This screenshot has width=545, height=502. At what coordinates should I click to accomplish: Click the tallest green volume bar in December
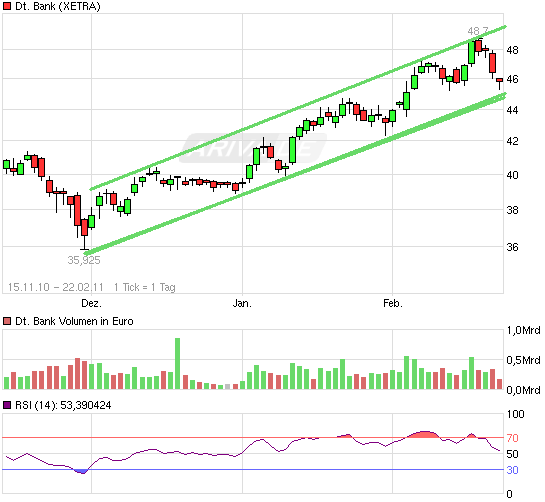(x=177, y=363)
